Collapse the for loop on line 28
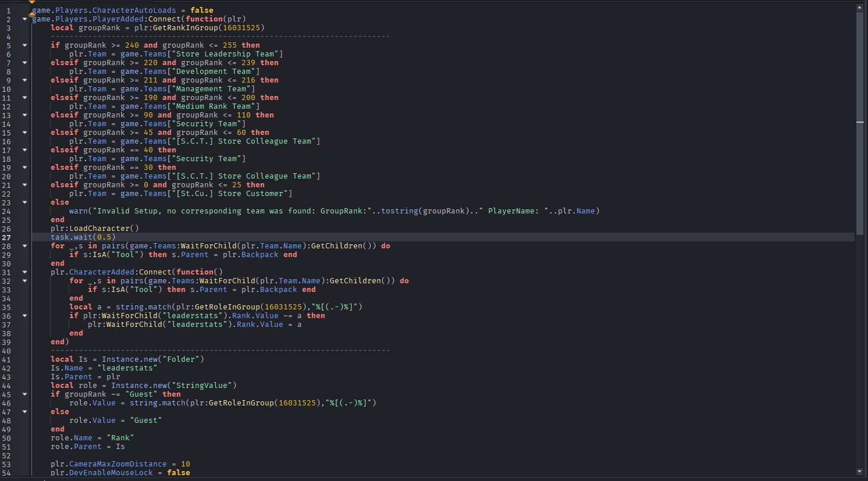The width and height of the screenshot is (868, 481). (24, 246)
